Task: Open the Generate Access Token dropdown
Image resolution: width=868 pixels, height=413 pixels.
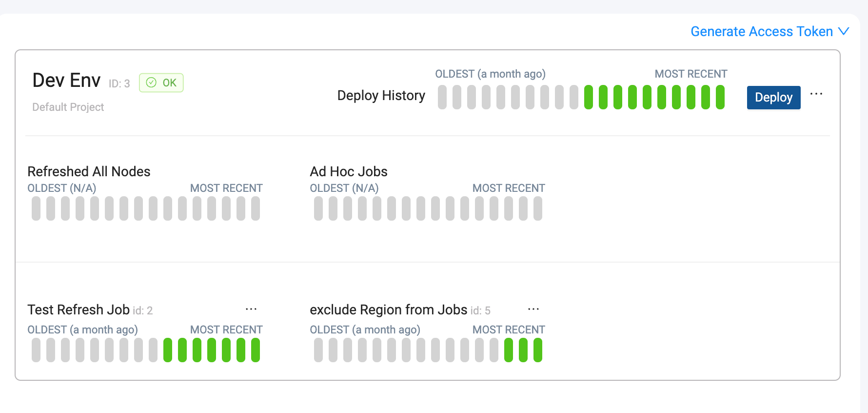Action: [x=770, y=31]
